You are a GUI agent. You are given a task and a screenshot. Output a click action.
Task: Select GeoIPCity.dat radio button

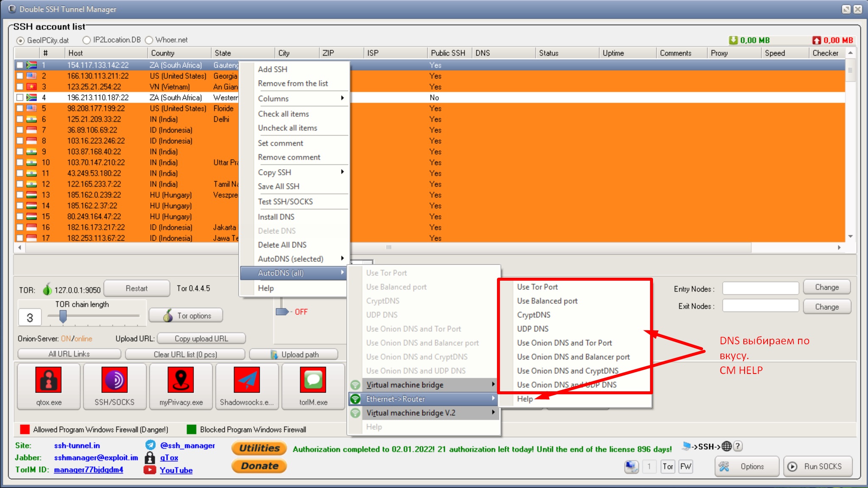[22, 40]
